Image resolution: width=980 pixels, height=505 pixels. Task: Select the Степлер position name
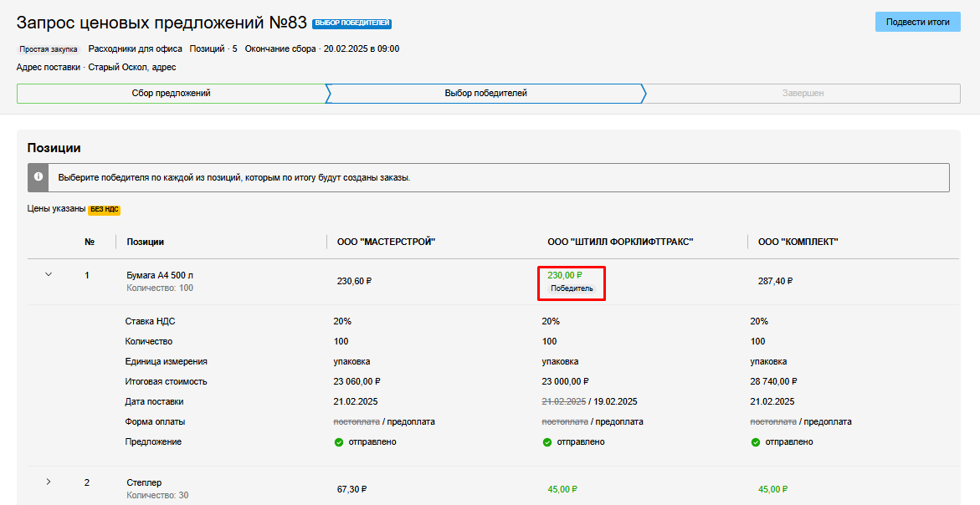pyautogui.click(x=144, y=482)
